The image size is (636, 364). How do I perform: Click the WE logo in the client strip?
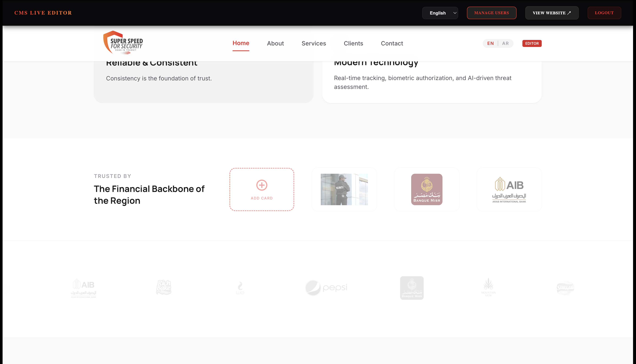[x=240, y=288]
